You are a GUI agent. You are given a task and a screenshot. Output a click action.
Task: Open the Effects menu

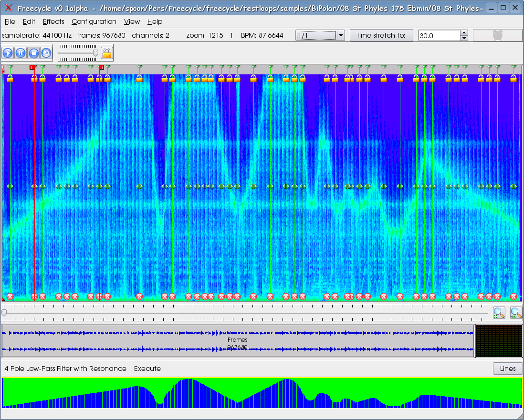click(53, 21)
